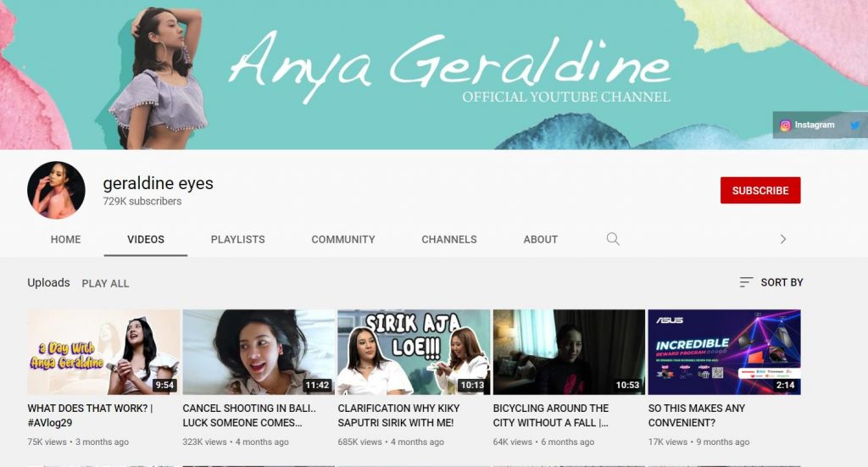Open the 10:53 bicycling video thumbnail
The height and width of the screenshot is (467, 868).
point(569,352)
